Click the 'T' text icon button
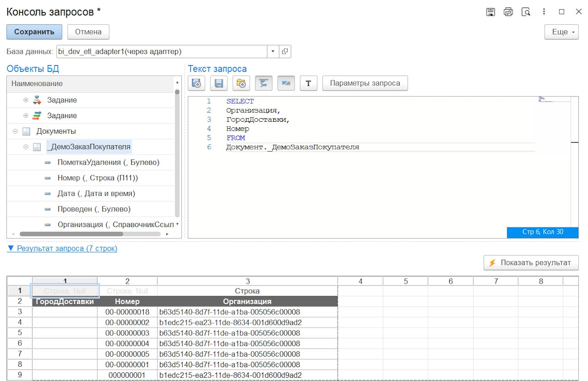This screenshot has width=588, height=381. coord(308,83)
